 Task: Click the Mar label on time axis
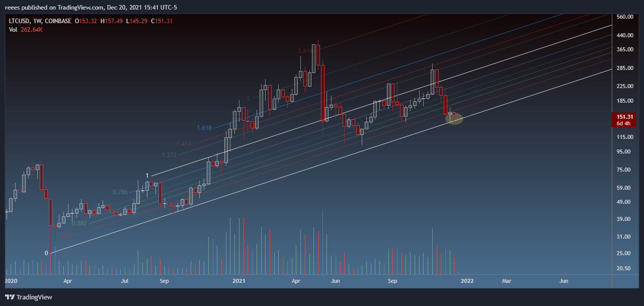point(507,281)
